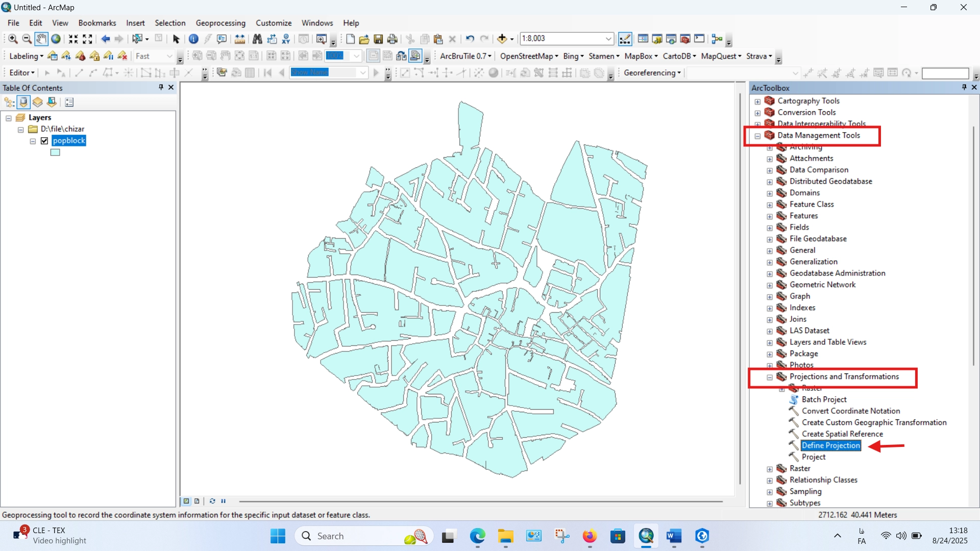The width and height of the screenshot is (980, 551).
Task: Open the Editor Toolbar icon
Action: 625,39
